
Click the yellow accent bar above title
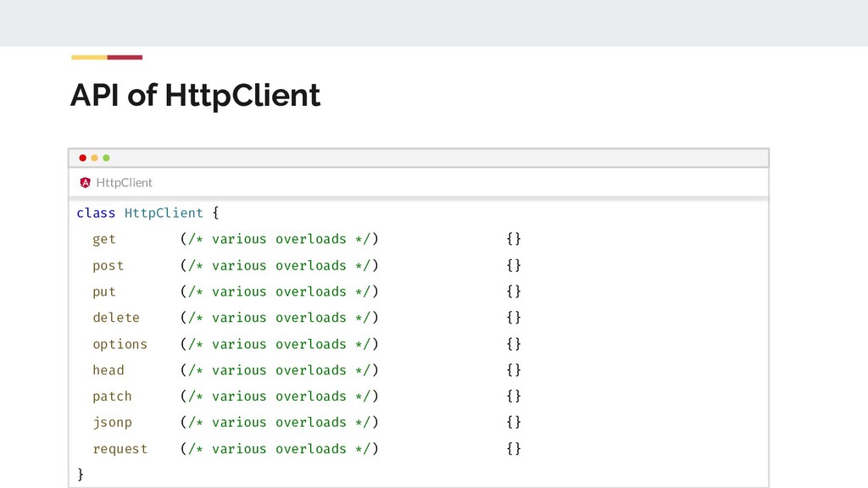point(89,58)
